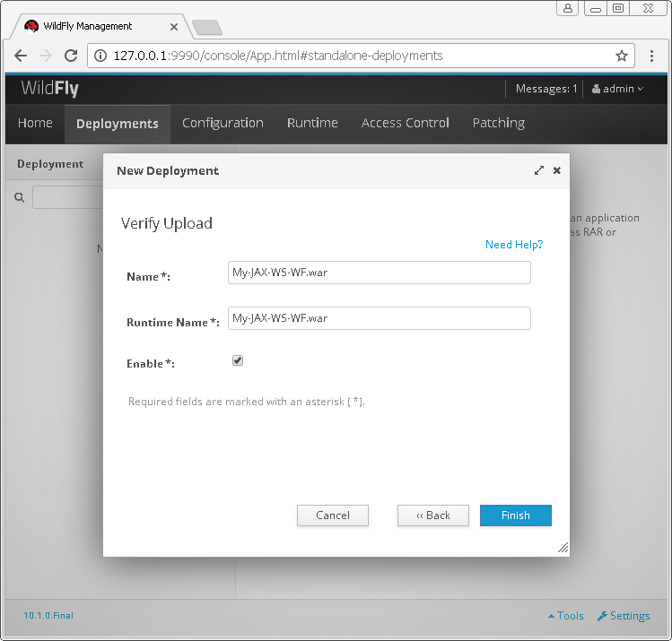Open the Need Help? link

(x=514, y=245)
